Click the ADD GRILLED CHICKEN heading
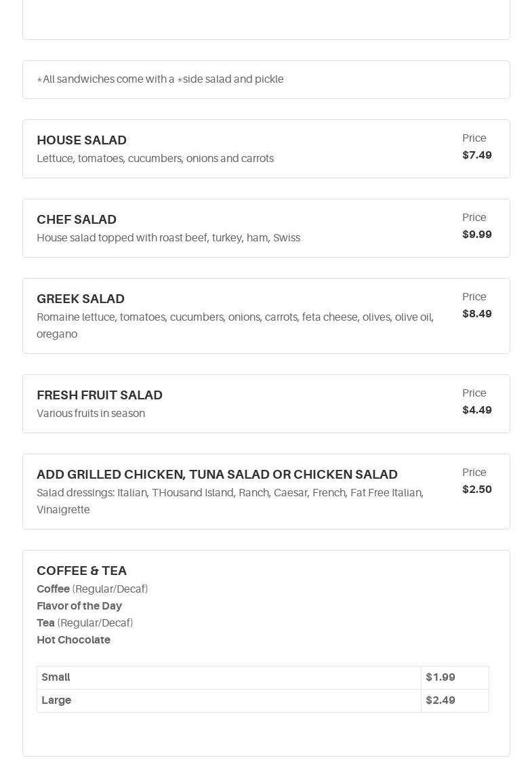This screenshot has height=775, width=532. click(x=217, y=475)
